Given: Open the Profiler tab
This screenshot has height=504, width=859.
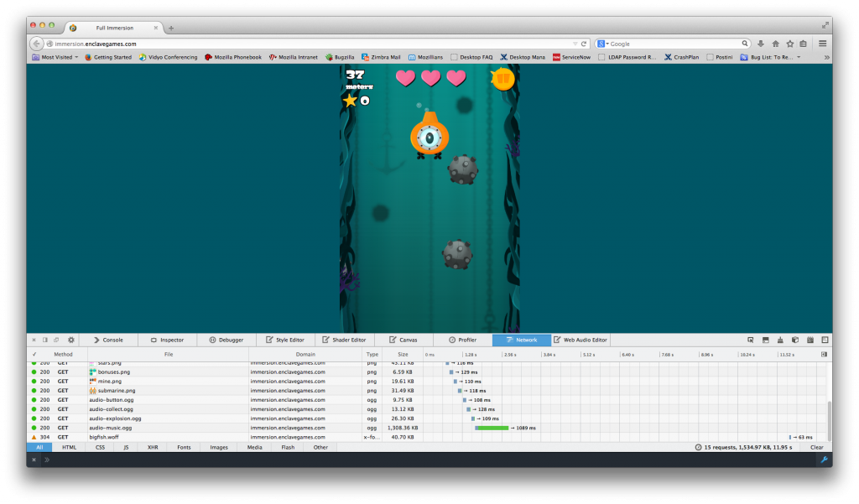Looking at the screenshot, I should pos(462,340).
